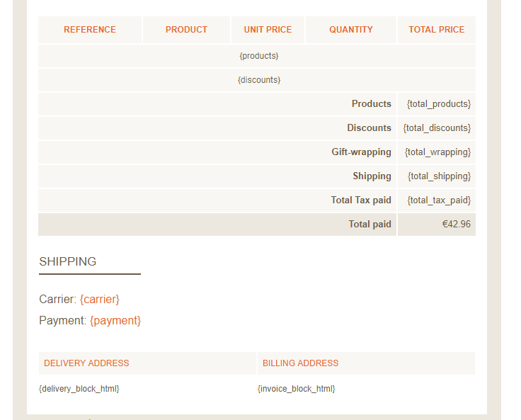The width and height of the screenshot is (521, 420).
Task: Click the UNIT PRICE column header
Action: coord(268,30)
